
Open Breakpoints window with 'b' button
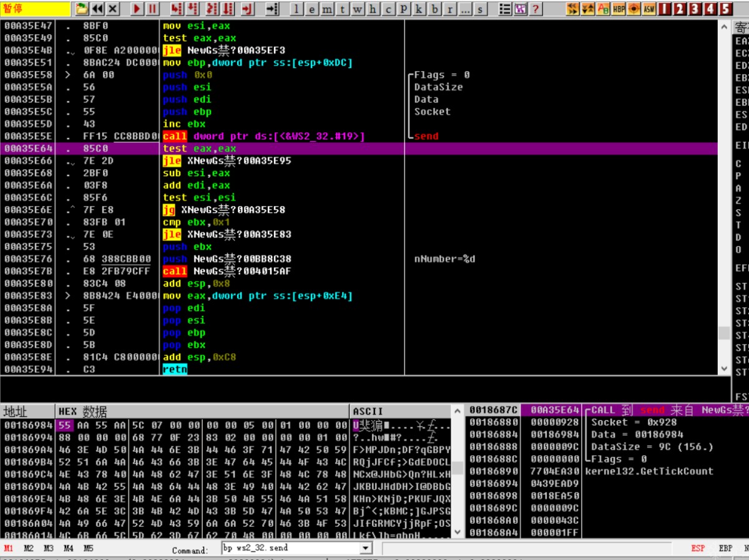point(434,9)
